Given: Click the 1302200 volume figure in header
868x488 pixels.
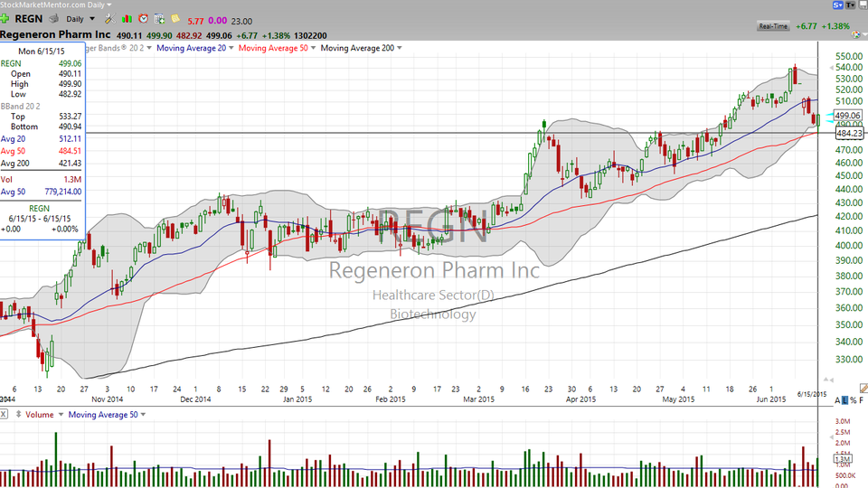Looking at the screenshot, I should click(x=310, y=35).
